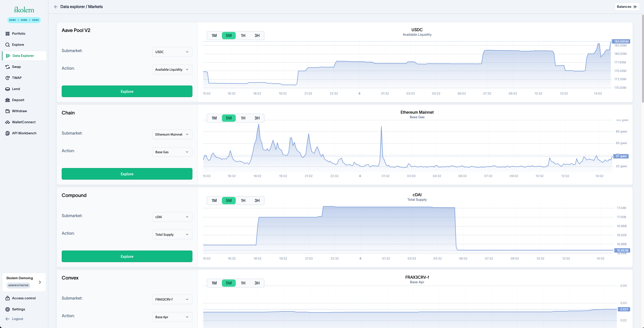Click Explore button in Compound card
The height and width of the screenshot is (328, 644).
127,256
